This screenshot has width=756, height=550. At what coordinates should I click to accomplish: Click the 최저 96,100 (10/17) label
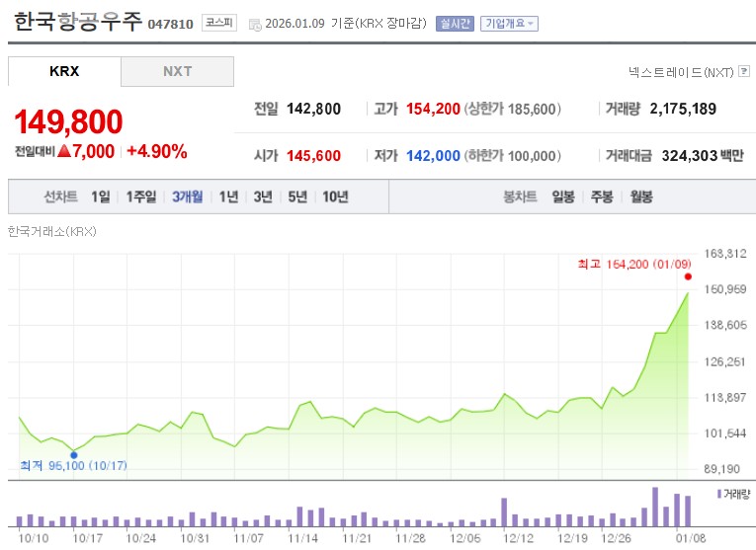point(73,466)
